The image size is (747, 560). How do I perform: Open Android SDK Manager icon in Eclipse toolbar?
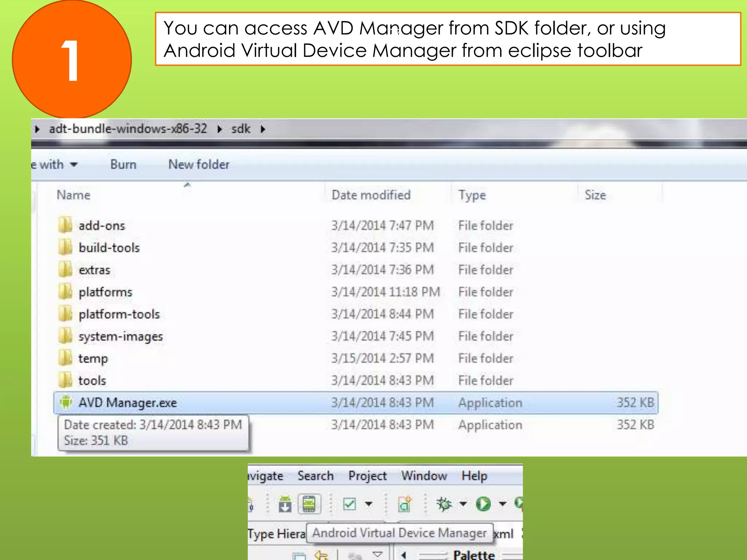click(x=285, y=505)
